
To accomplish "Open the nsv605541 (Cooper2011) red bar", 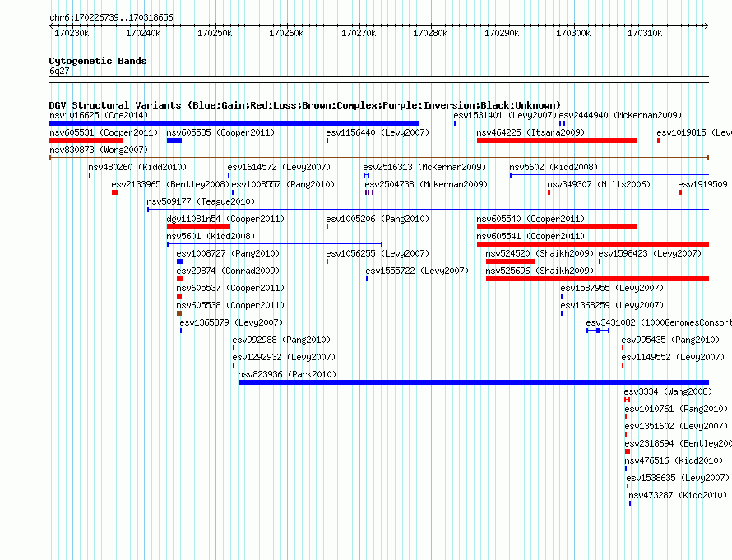I will click(x=593, y=244).
